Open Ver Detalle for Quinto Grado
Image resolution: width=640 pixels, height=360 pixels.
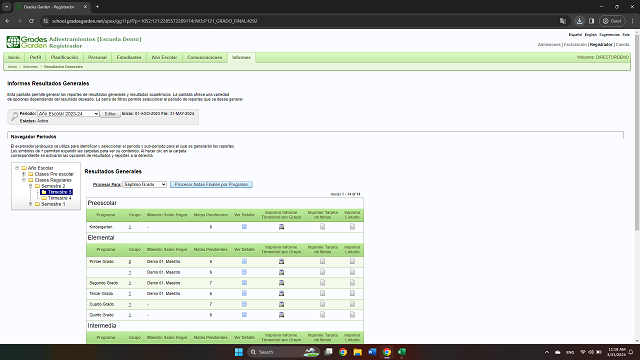(x=244, y=315)
